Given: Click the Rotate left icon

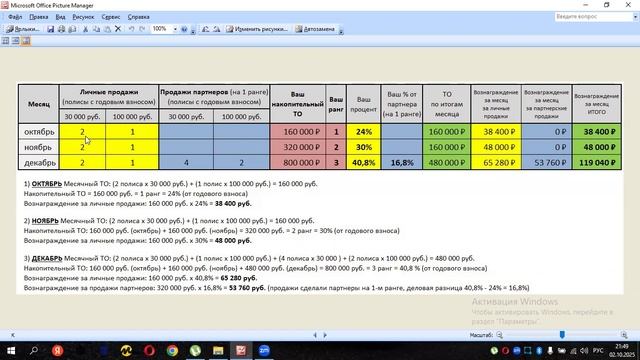Looking at the screenshot, I should point(205,29).
